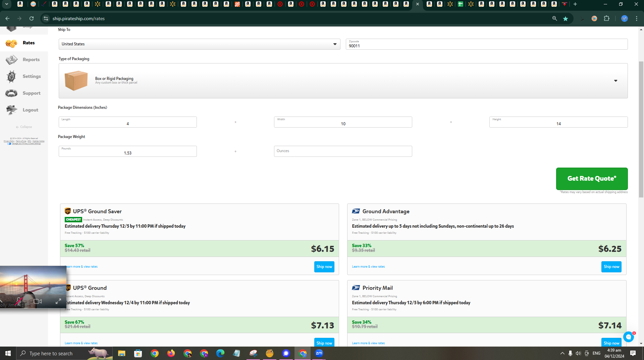Screen dimensions: 644x360
Task: Open the Chrome profile avatar
Action: pyautogui.click(x=624, y=18)
